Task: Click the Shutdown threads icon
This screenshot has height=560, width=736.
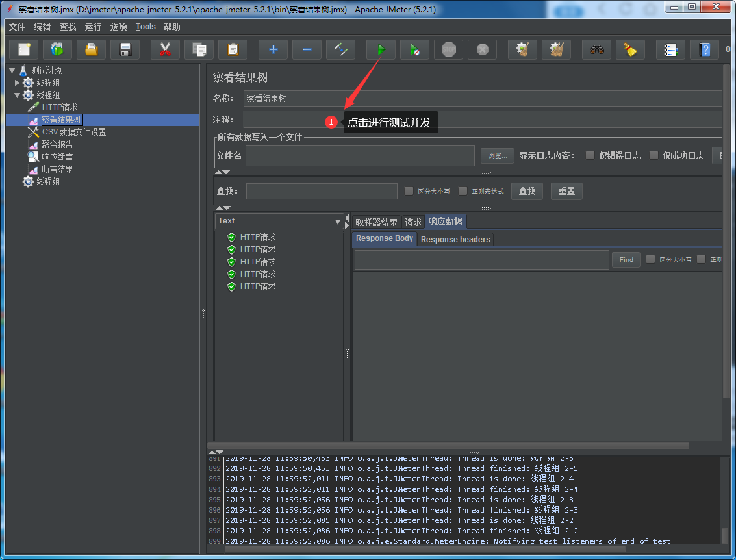Action: 483,50
